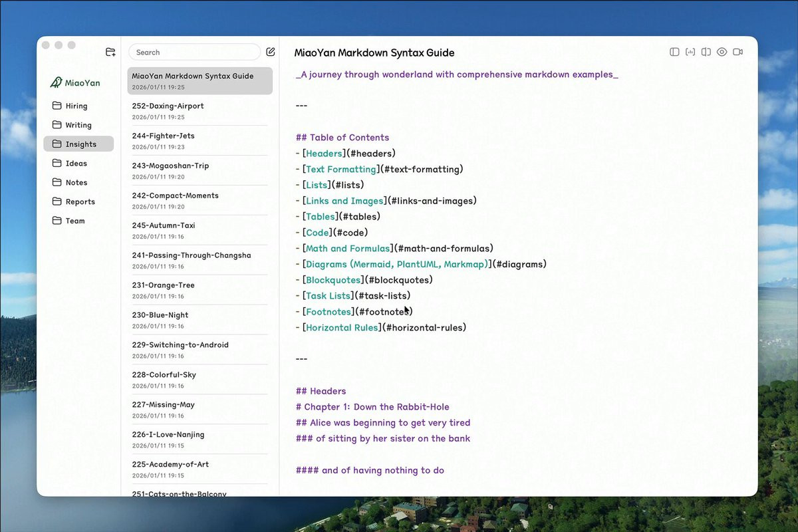Open the 252-Daxing-Airport note
Viewport: 798px width, 532px height.
click(199, 110)
